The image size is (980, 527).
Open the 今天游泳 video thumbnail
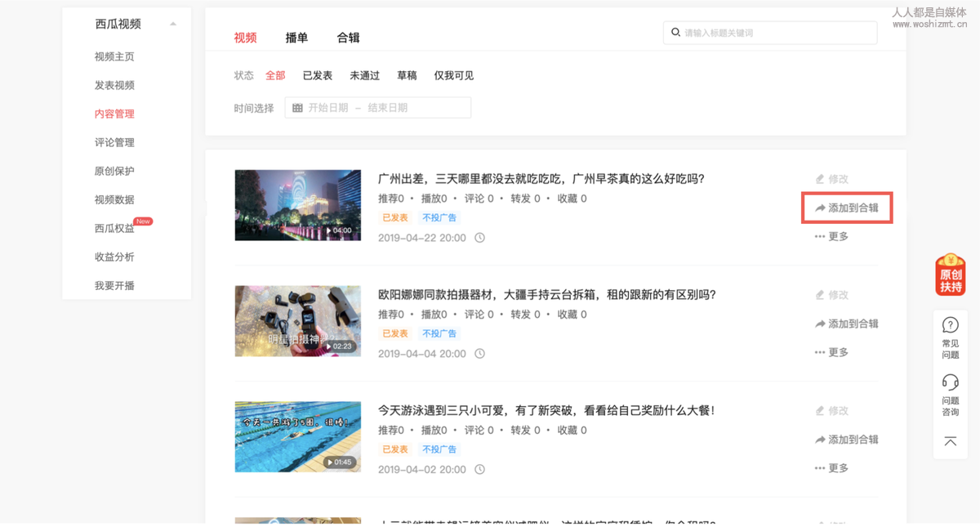click(298, 437)
